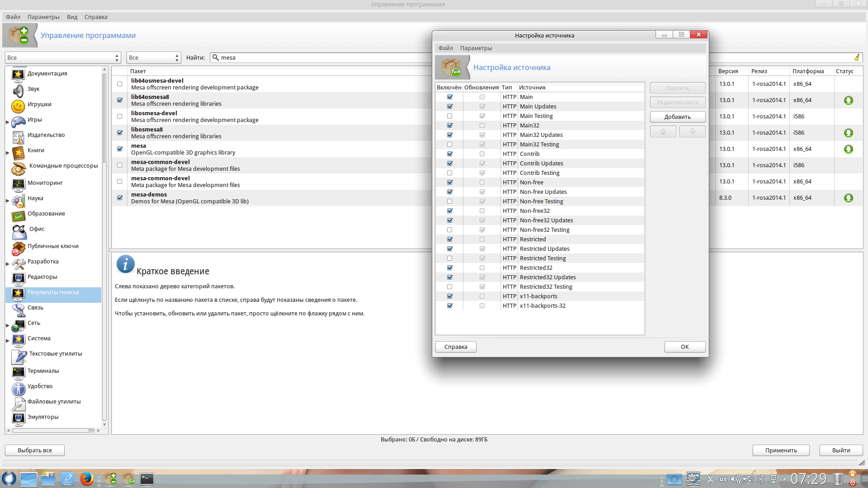Image resolution: width=868 pixels, height=488 pixels.
Task: Expand the Система category tree
Action: (x=7, y=341)
